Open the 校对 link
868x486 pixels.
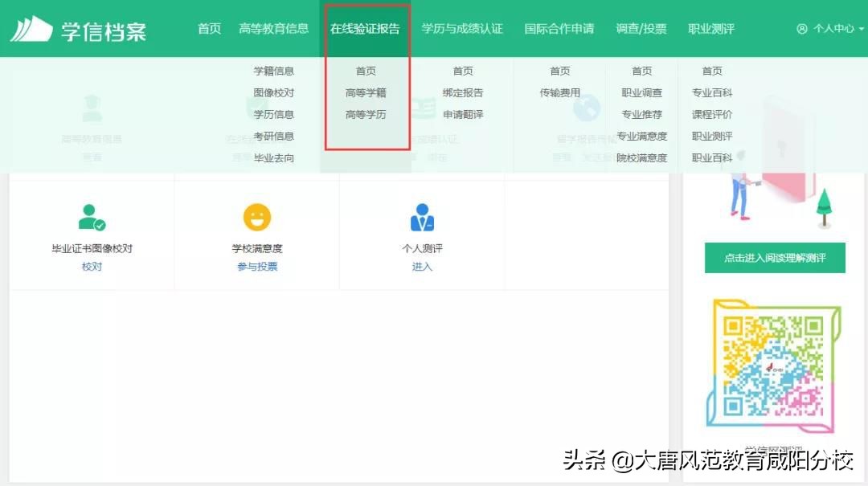[x=91, y=265]
